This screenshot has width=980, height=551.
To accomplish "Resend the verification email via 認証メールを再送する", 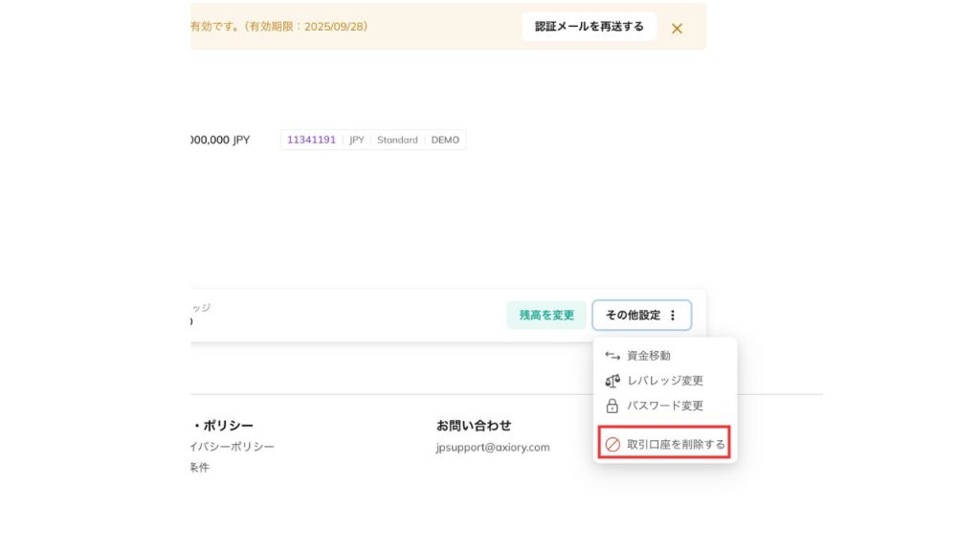I will 589,27.
